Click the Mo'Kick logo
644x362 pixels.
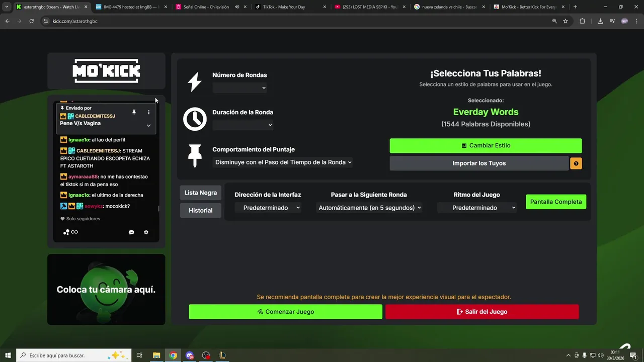(106, 71)
